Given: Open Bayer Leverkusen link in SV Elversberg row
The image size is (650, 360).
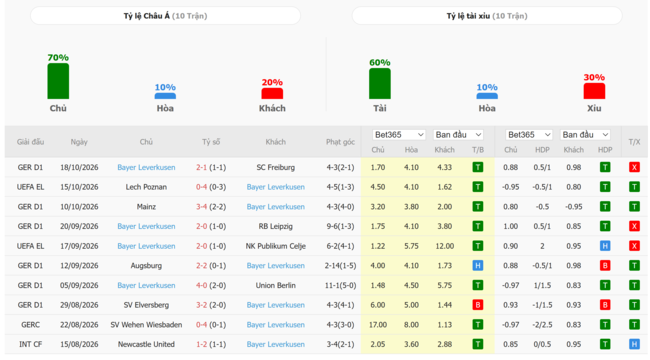Looking at the screenshot, I should click(x=276, y=305).
